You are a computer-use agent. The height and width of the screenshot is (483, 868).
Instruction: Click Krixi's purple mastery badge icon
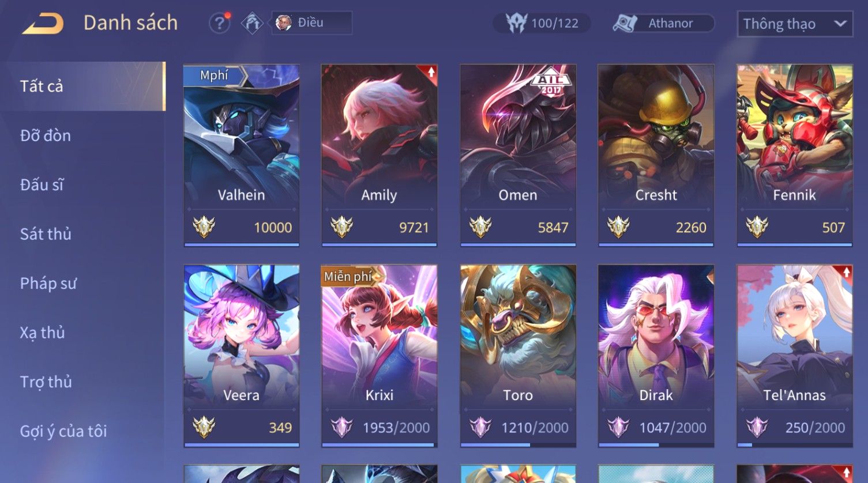(x=341, y=428)
